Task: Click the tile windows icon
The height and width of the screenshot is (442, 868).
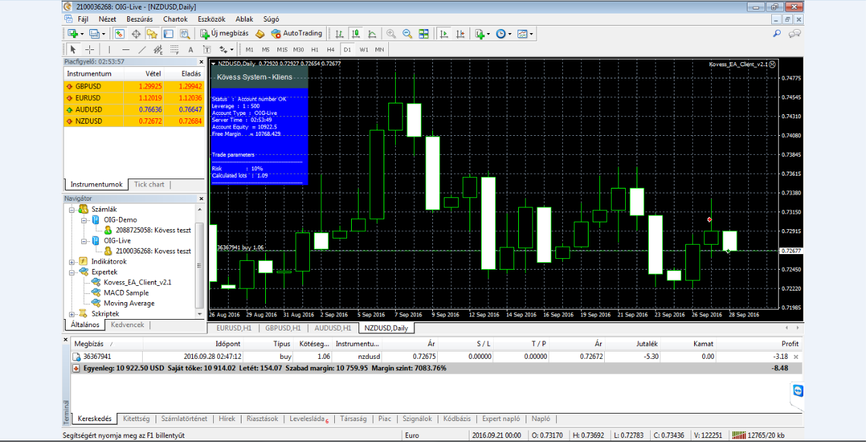Action: 424,33
